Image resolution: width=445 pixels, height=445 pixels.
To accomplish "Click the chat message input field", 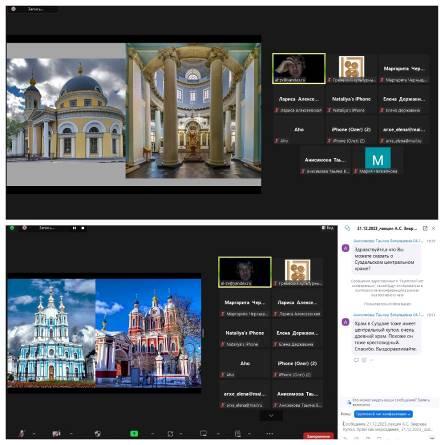I will click(x=388, y=426).
